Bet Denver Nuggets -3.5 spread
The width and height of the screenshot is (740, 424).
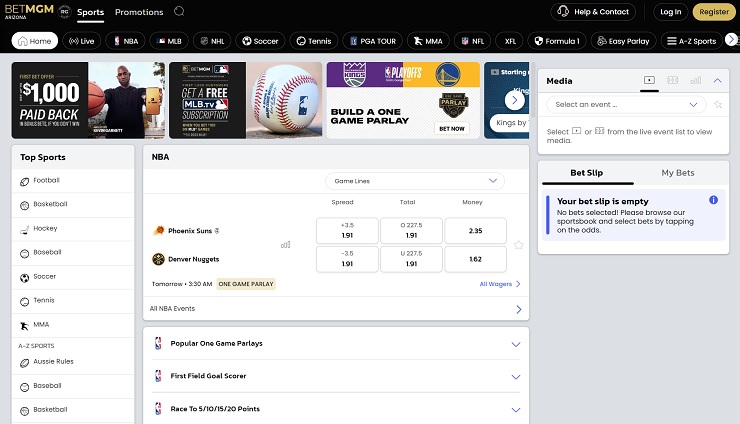tap(347, 259)
